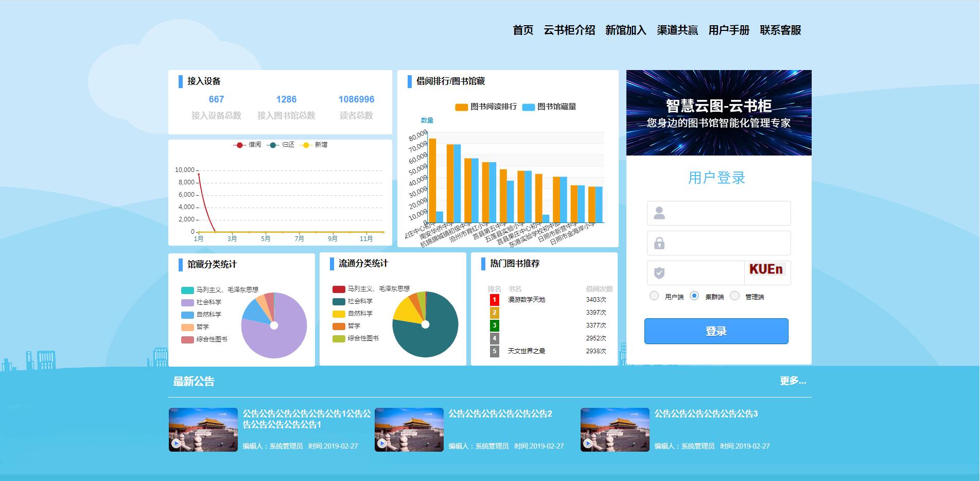Go to 联系客服 in the navigation
Image resolution: width=980 pixels, height=481 pixels.
pyautogui.click(x=780, y=30)
